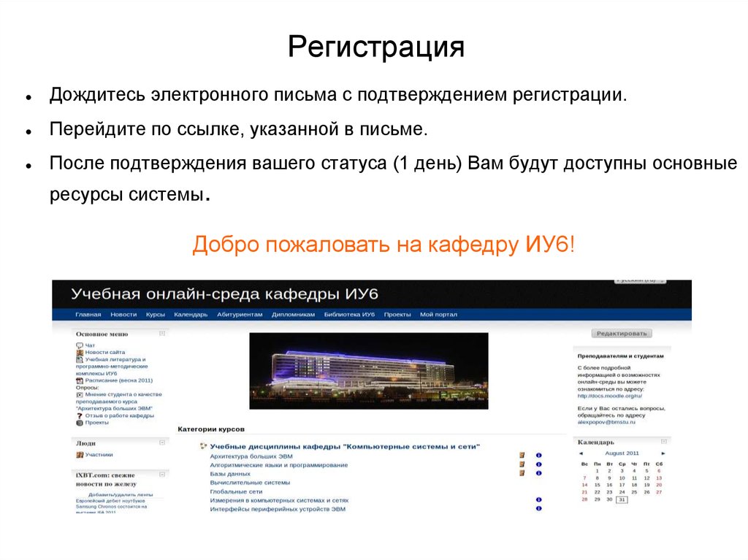Click the info icon beside Архитектура больших ЭВМ

539,456
